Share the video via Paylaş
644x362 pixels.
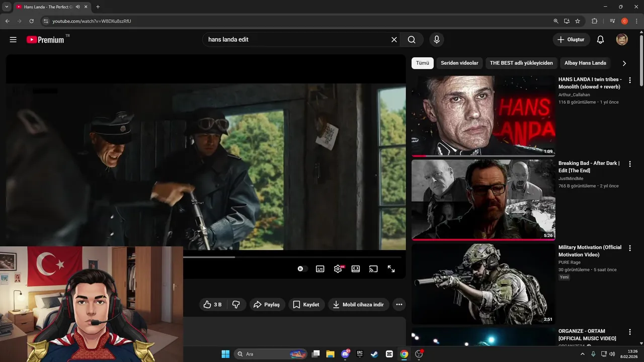coord(267,305)
